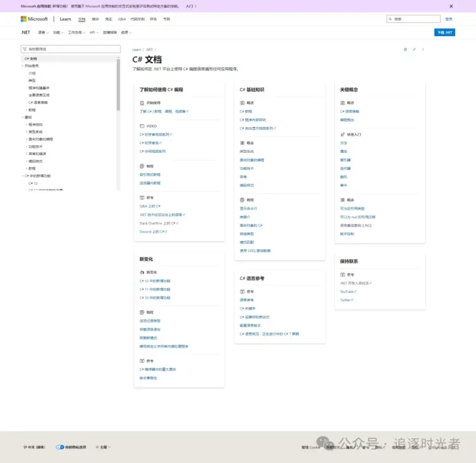Open the 资源 dropdown menu

pos(126,32)
